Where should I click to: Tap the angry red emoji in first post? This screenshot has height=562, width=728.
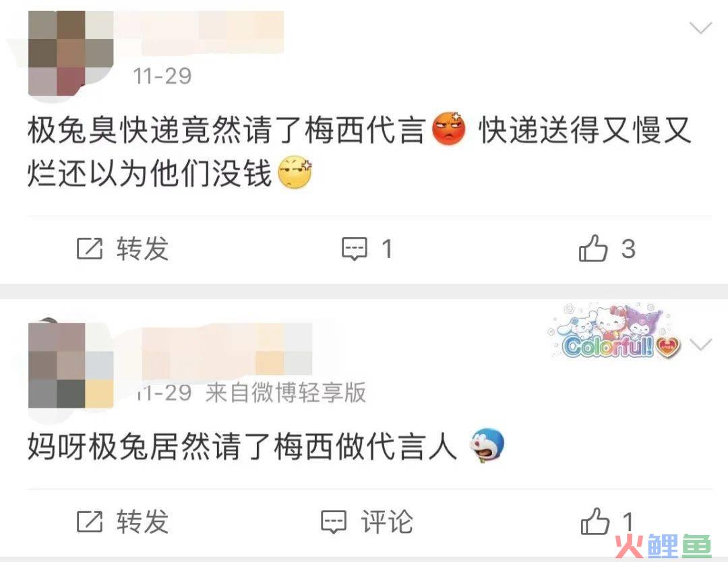click(448, 129)
